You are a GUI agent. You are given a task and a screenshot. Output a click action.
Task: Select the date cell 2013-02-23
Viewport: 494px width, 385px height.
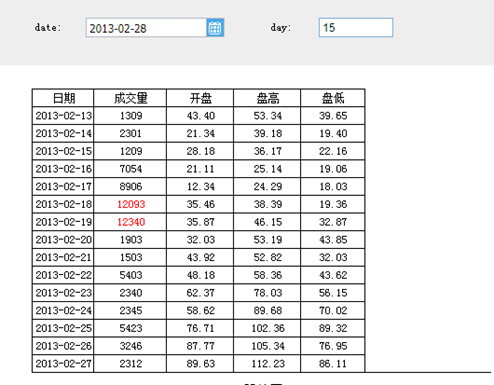click(x=63, y=293)
